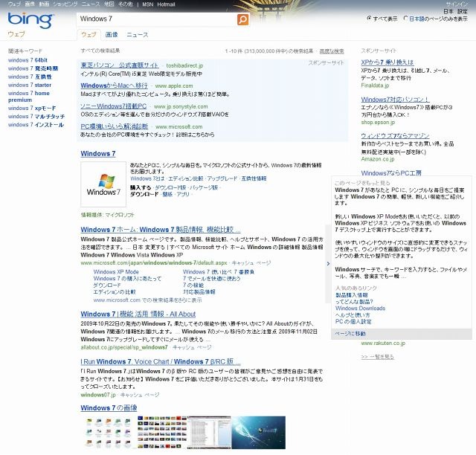Open Windows 7 ホーム 製品情報 result
Image resolution: width=476 pixels, height=455 pixels.
click(x=161, y=230)
